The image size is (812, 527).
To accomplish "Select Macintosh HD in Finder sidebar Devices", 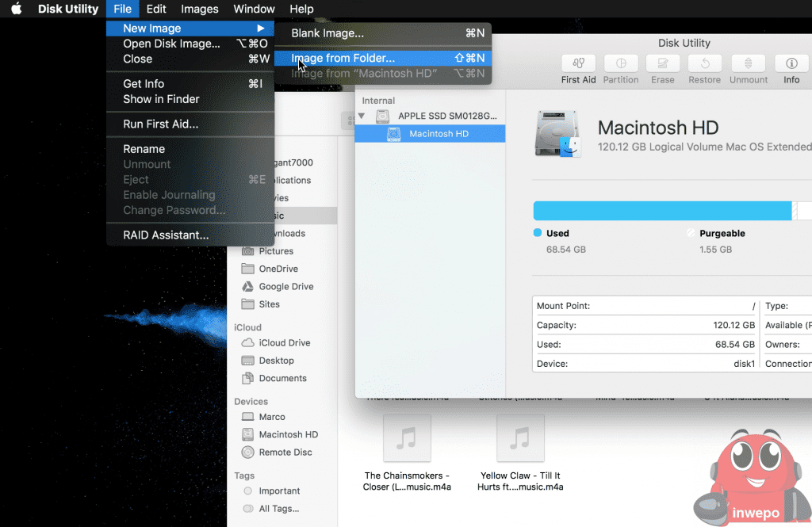I will pos(282,434).
